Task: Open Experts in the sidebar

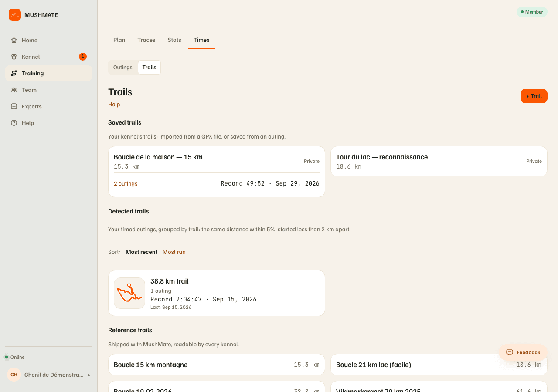Action: (x=48, y=106)
